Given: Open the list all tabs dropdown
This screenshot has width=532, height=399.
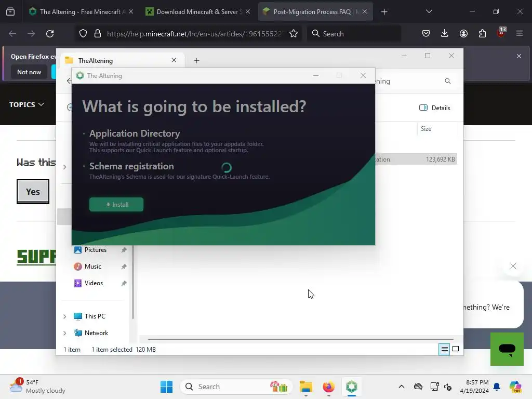Looking at the screenshot, I should (x=429, y=11).
